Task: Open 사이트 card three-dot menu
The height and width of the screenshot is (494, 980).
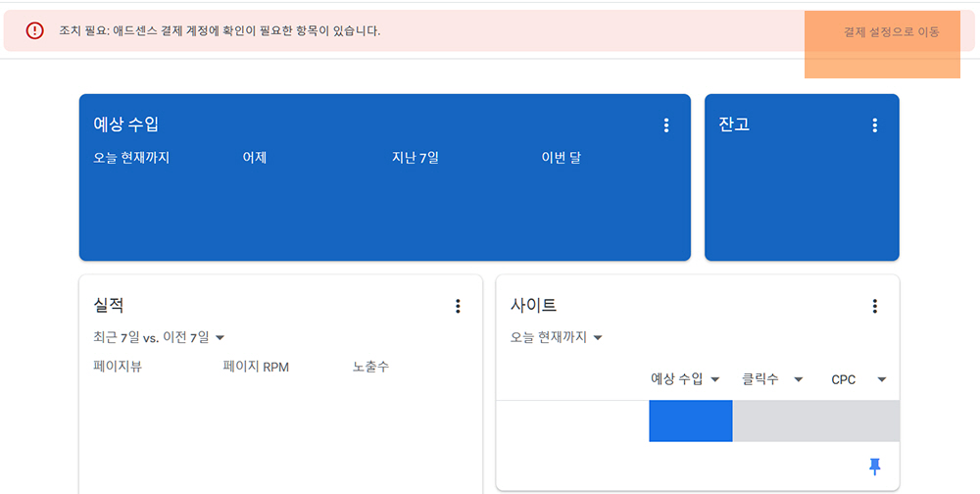Action: tap(874, 306)
